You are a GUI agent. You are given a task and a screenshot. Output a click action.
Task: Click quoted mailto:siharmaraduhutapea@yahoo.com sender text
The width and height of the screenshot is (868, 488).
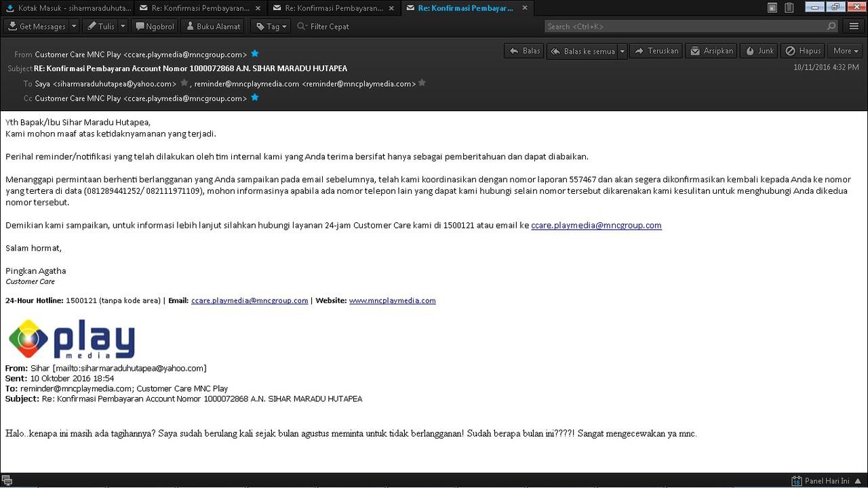[130, 369]
